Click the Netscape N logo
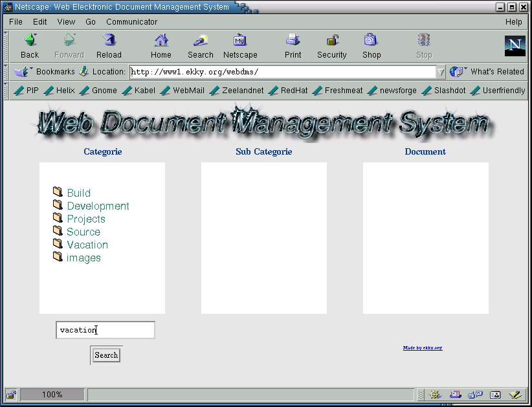532x407 pixels. (515, 45)
